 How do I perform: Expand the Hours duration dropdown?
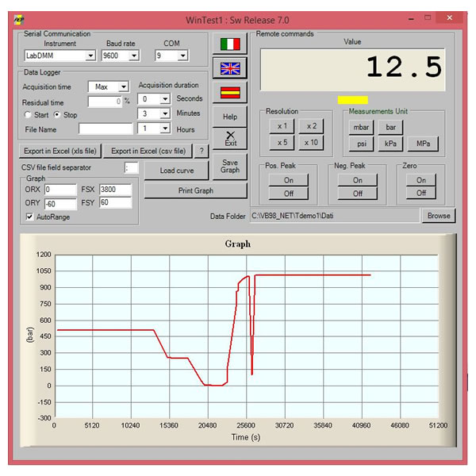click(165, 129)
